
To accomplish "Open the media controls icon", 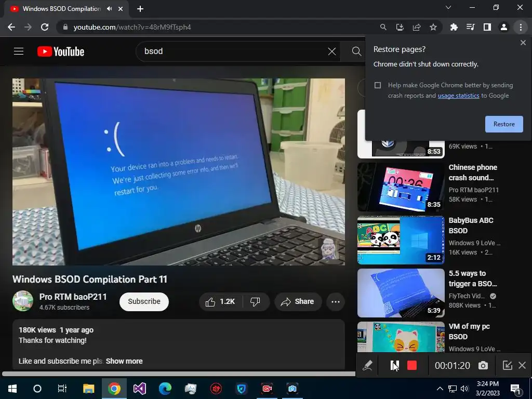I will [470, 27].
